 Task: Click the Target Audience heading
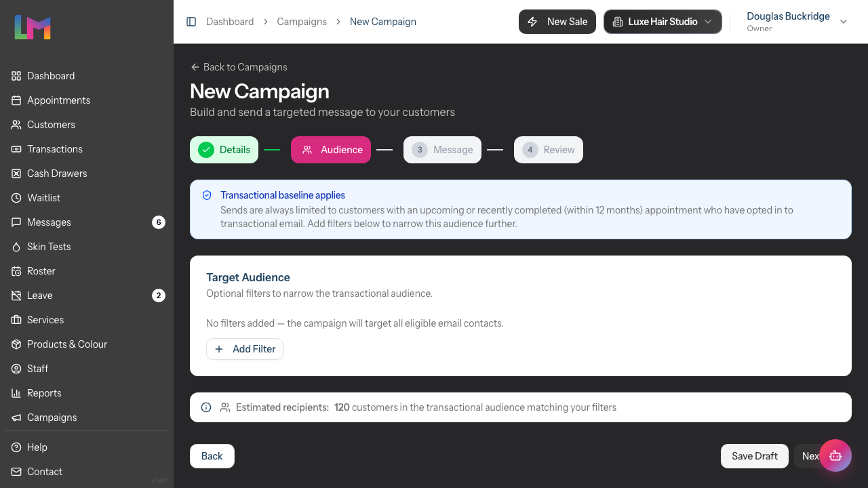(248, 277)
